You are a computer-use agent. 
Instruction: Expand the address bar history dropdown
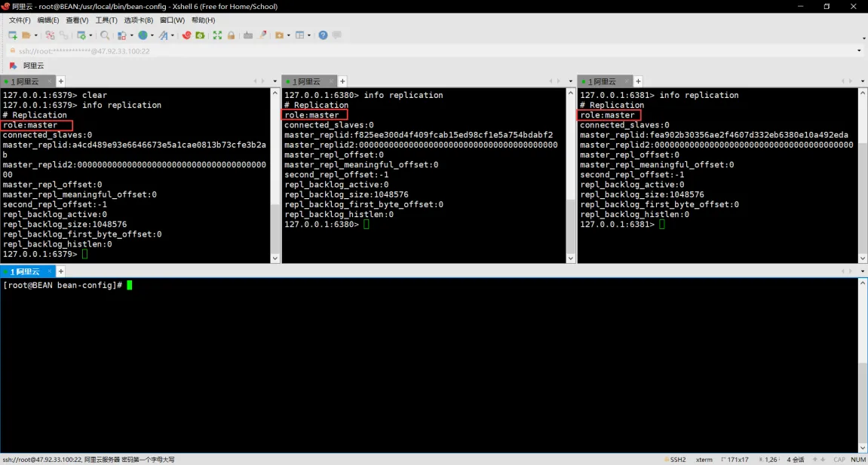[859, 51]
